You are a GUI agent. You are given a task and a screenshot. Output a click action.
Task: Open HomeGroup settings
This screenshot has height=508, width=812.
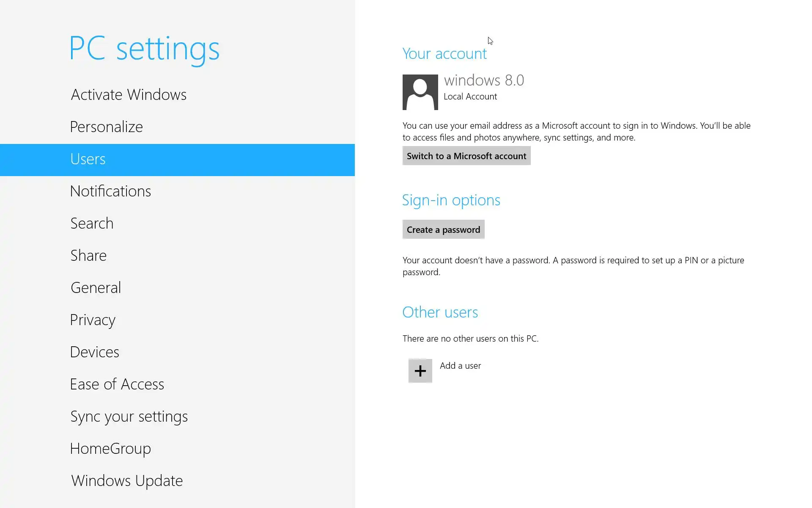[x=110, y=449]
